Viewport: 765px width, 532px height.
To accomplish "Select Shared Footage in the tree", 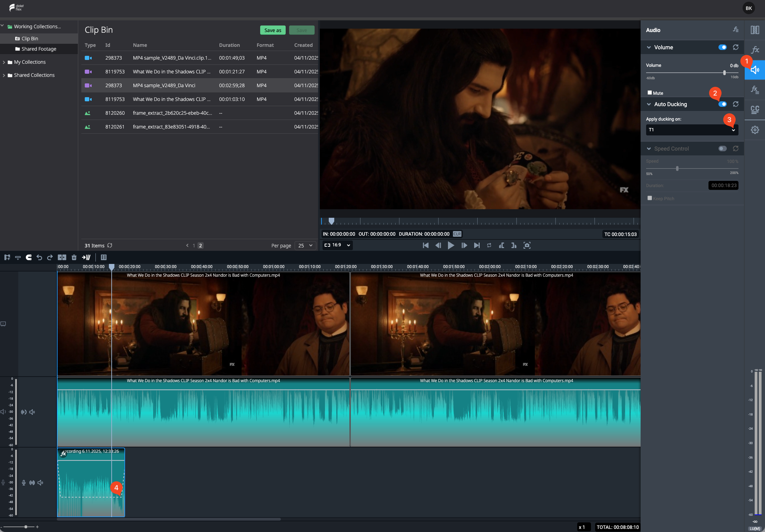I will [39, 49].
